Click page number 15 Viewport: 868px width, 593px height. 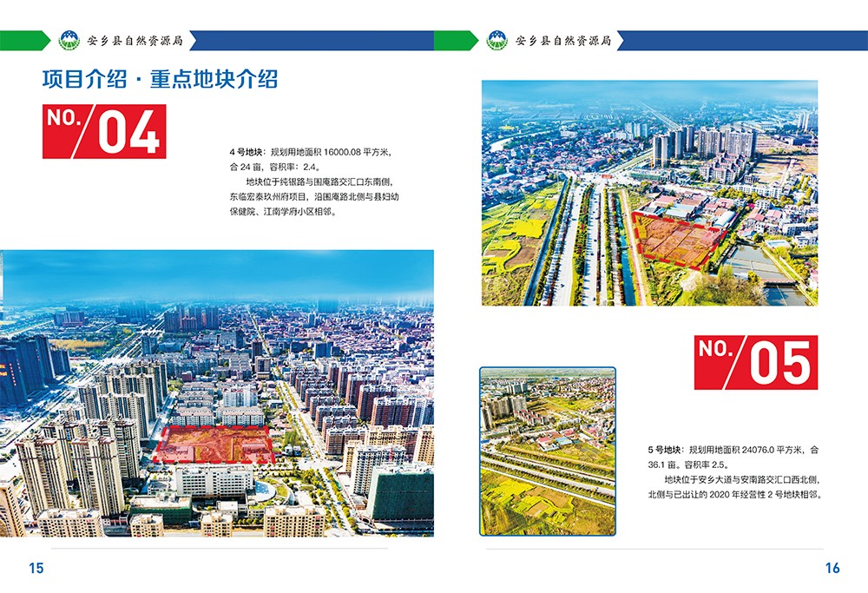36,568
